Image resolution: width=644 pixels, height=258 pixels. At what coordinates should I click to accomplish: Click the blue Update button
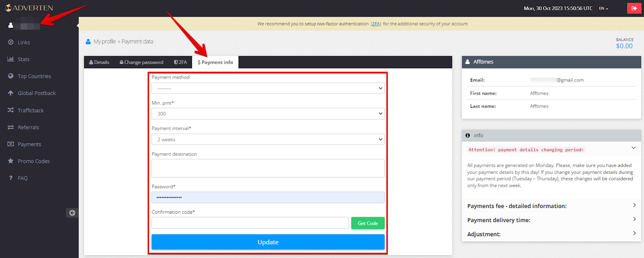click(x=268, y=242)
